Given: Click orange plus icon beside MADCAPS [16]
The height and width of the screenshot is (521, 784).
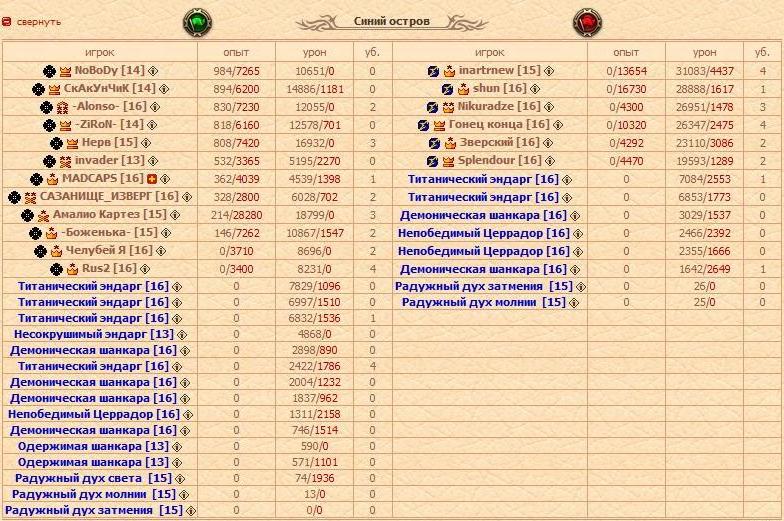Looking at the screenshot, I should coord(152,179).
